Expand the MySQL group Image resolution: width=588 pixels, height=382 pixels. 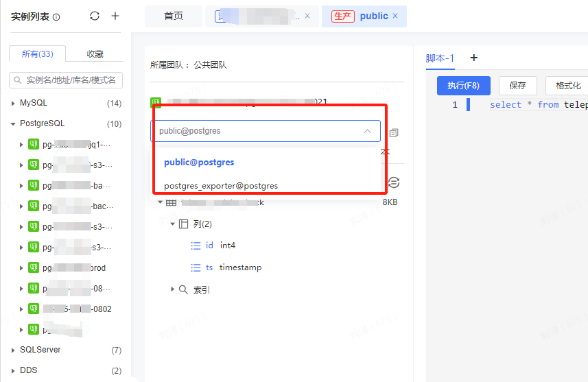[13, 103]
